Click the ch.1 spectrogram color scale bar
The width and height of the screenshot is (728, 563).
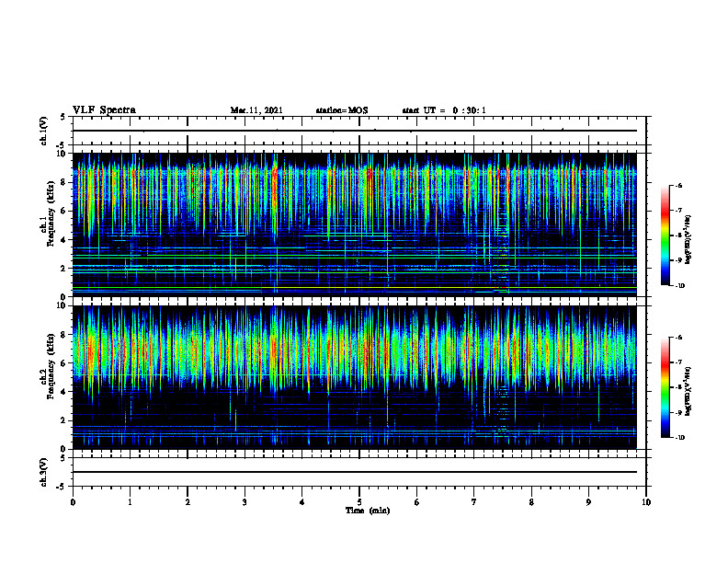(x=665, y=236)
